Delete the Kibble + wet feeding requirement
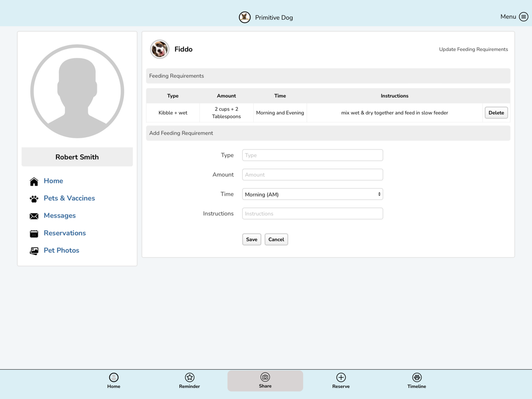 [x=496, y=113]
